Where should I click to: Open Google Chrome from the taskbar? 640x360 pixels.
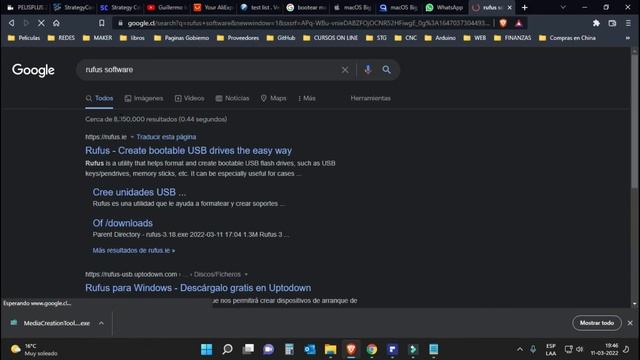tap(372, 349)
